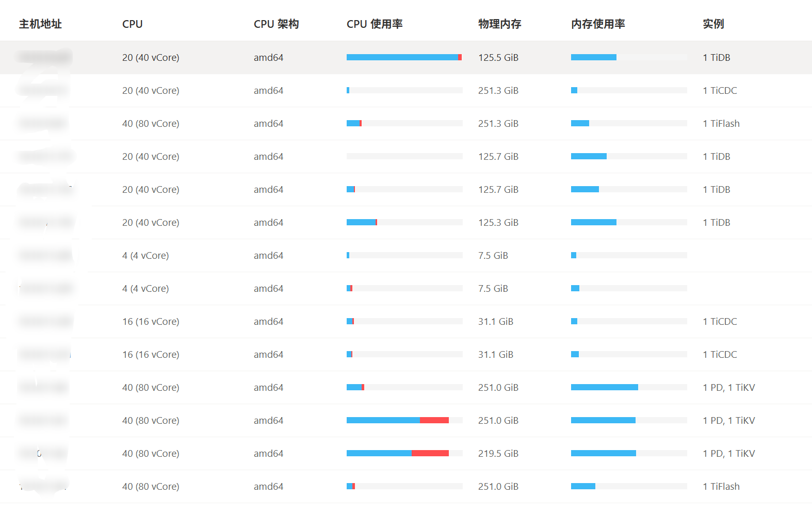Screen dimensions: 812x530
Task: Click CPU usage bar in 219.5 GiB row
Action: pyautogui.click(x=404, y=453)
